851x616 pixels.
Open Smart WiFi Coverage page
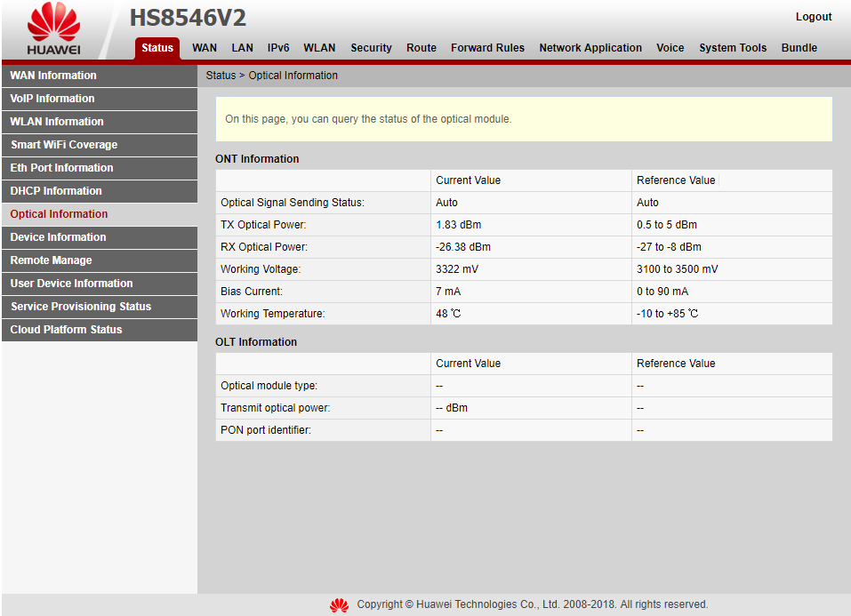click(100, 145)
